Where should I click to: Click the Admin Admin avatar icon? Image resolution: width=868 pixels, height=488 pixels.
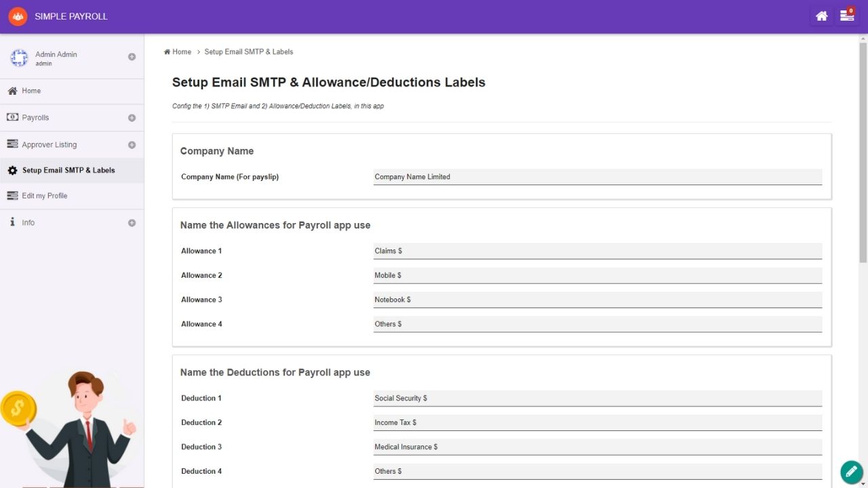[19, 58]
